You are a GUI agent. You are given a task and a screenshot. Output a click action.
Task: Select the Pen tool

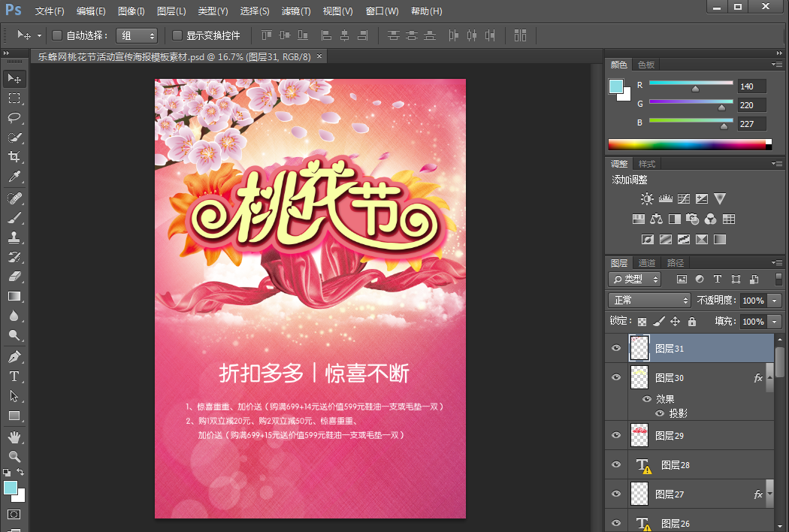coord(14,356)
